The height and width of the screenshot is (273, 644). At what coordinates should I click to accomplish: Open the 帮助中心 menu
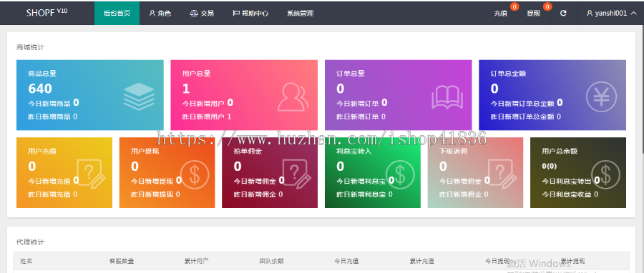pos(250,13)
